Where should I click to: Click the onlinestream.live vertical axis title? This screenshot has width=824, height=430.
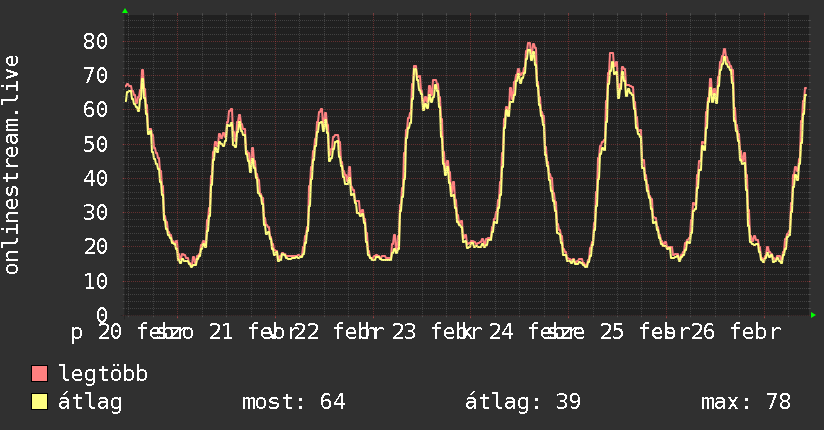(12, 165)
